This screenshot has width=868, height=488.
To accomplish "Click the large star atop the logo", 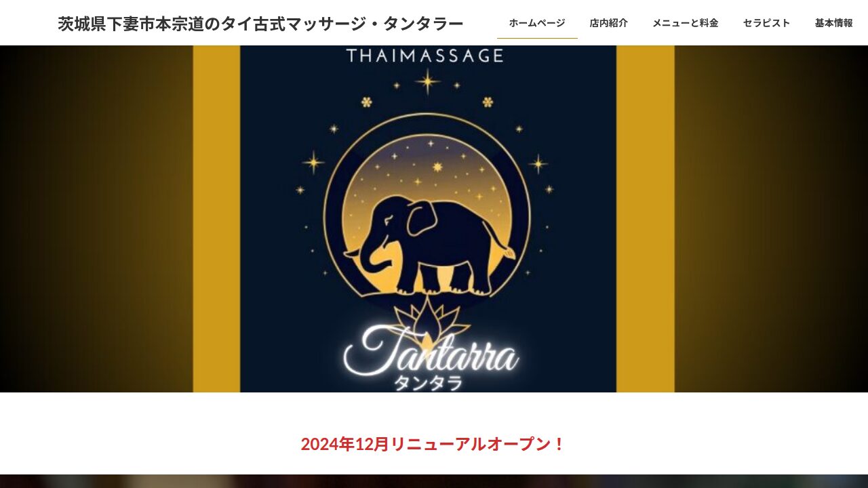I will tap(428, 82).
